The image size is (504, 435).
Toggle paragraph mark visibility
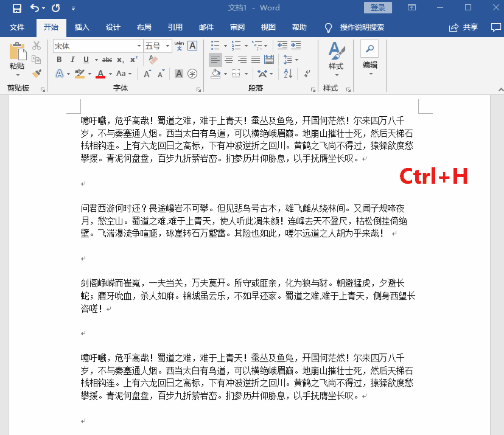306,73
